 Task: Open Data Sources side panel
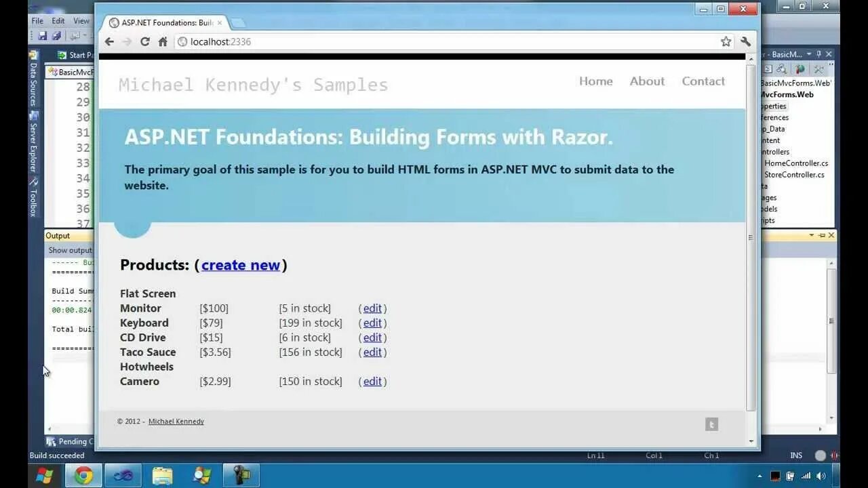[x=33, y=79]
